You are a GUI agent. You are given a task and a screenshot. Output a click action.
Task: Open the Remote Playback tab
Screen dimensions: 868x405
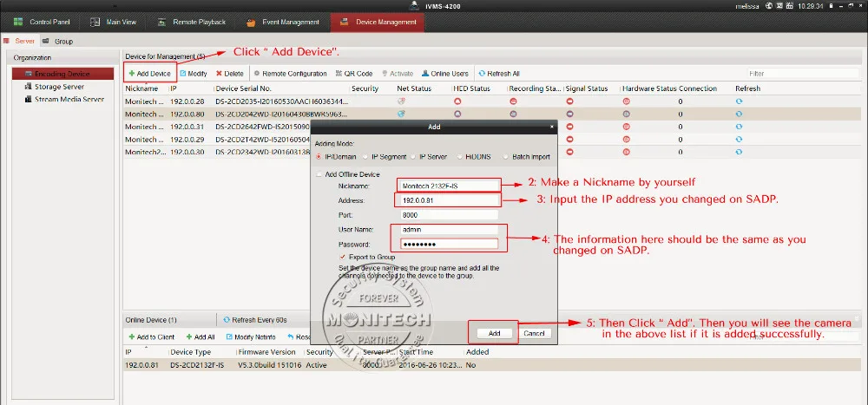(192, 23)
